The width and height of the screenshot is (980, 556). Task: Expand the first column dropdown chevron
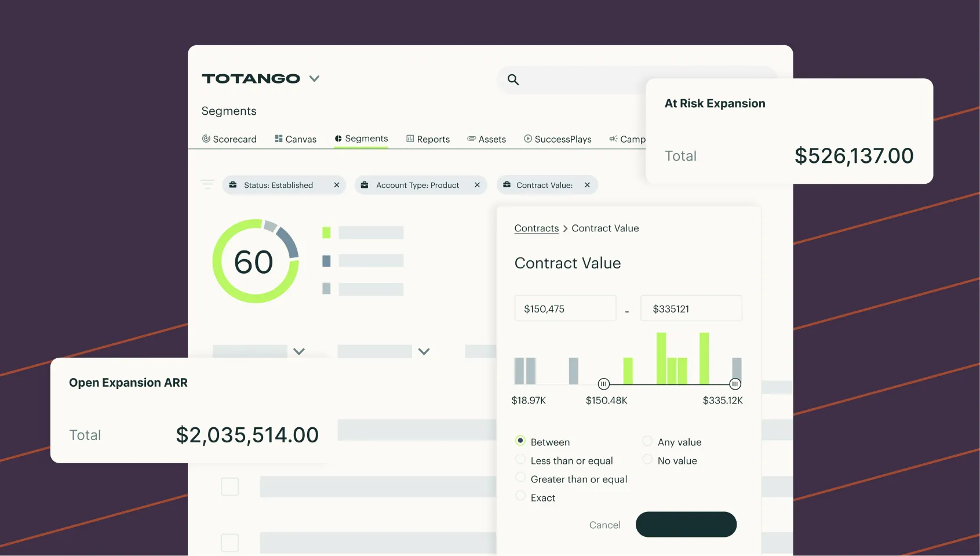click(299, 351)
